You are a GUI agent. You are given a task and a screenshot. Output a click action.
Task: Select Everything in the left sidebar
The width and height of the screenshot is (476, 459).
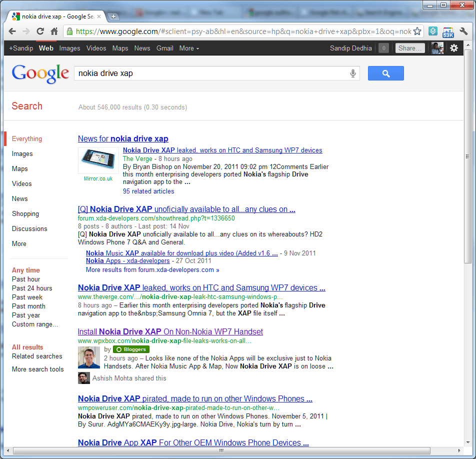click(x=27, y=138)
